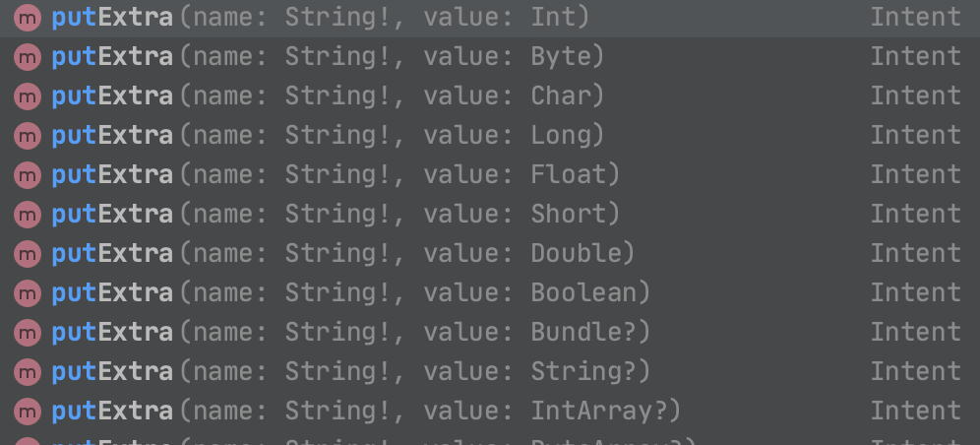This screenshot has height=445, width=980.
Task: Click the method icon next to Double overload
Action: point(27,253)
